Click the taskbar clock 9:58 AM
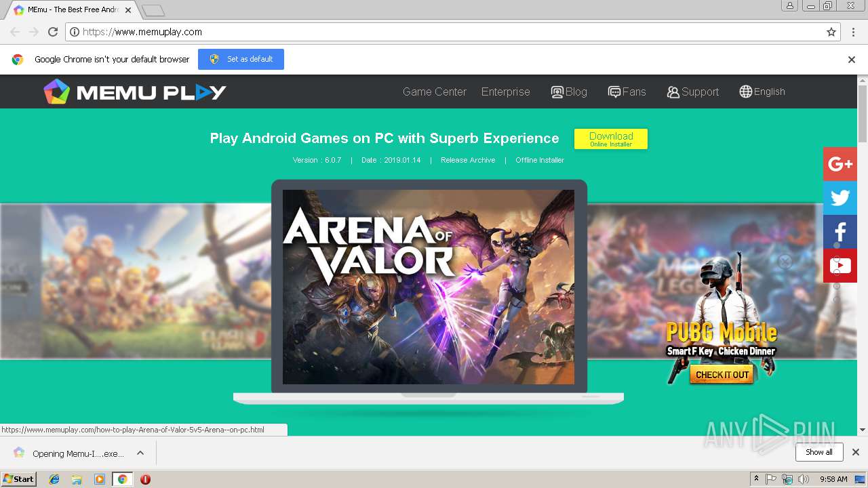Screen dimensions: 868x488 coord(833,479)
